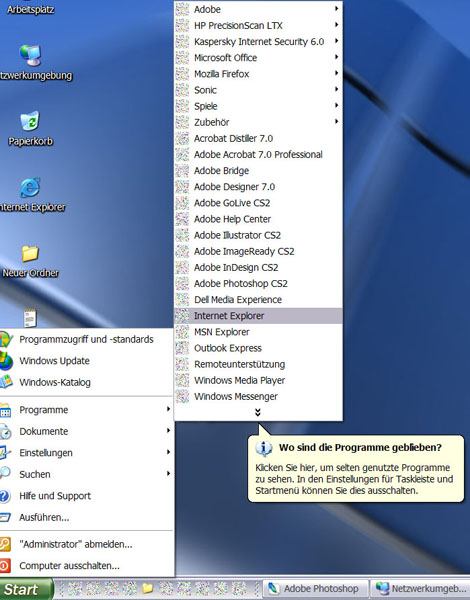Click the info icon in the balloon tip
This screenshot has width=470, height=600.
pyautogui.click(x=264, y=448)
